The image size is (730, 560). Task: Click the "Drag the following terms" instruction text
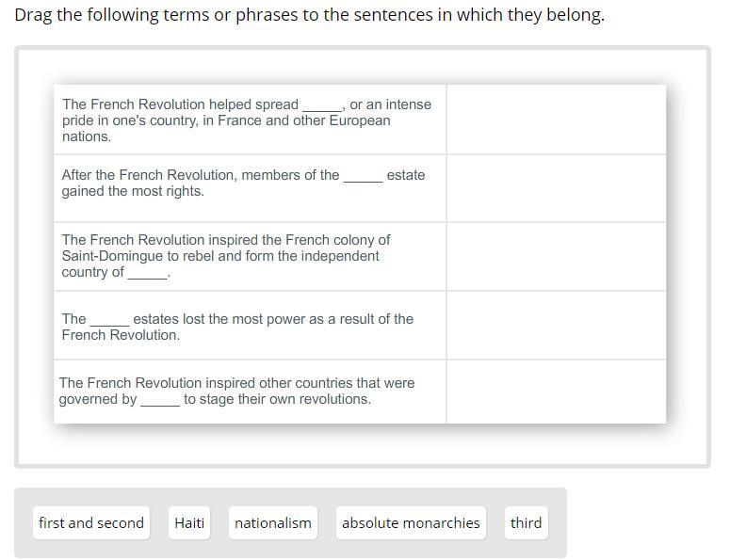tap(309, 15)
